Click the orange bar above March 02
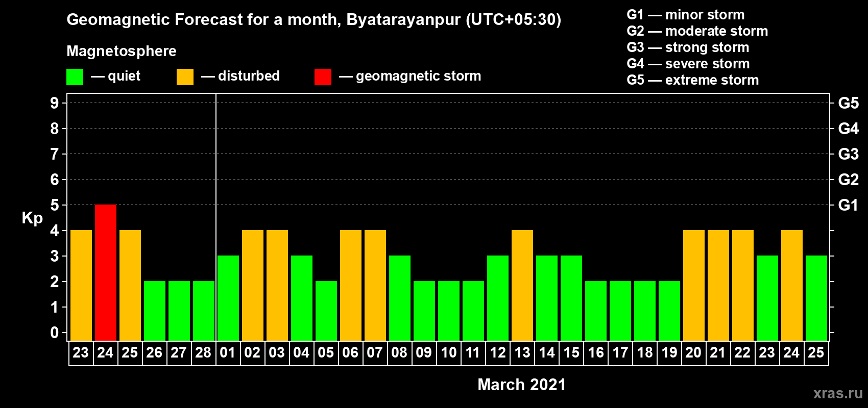This screenshot has height=408, width=868. pos(253,286)
